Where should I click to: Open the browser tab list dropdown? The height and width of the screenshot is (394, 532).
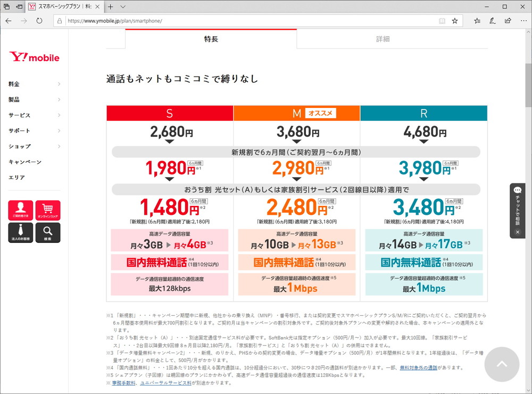click(x=123, y=7)
